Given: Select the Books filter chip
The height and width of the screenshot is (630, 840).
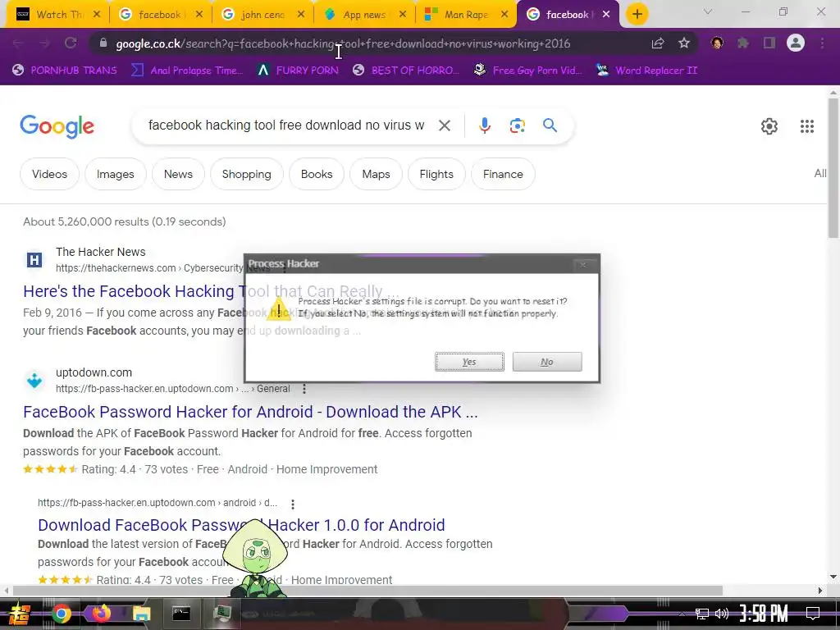Looking at the screenshot, I should pyautogui.click(x=317, y=174).
